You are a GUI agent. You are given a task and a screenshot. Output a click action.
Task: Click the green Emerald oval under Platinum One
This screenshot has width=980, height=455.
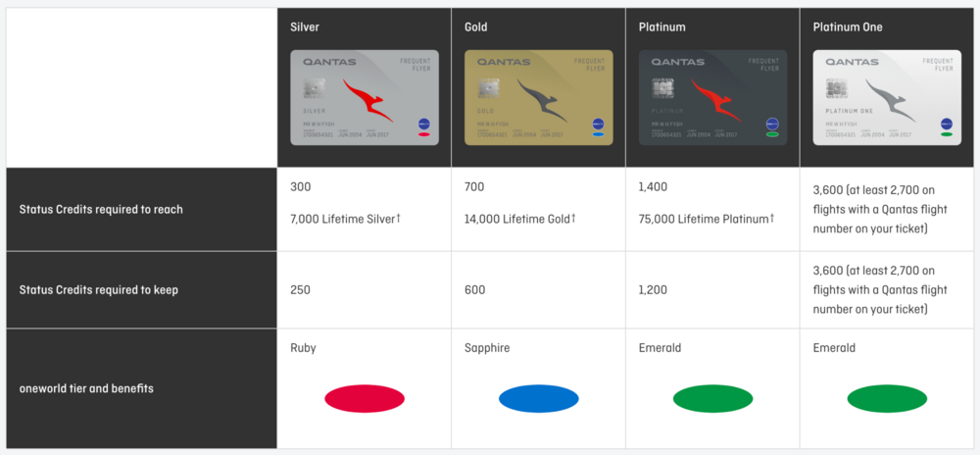tap(887, 399)
